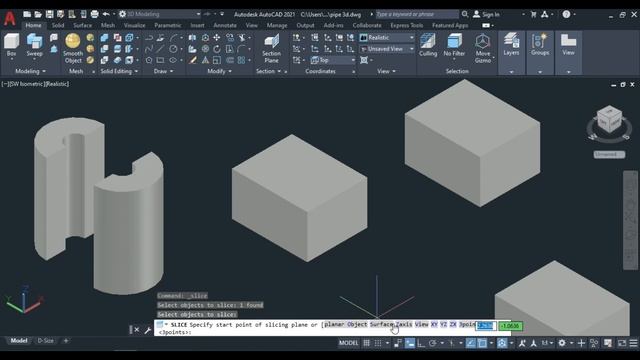640x360 pixels.
Task: Choose the Surface option in SLICE prompt
Action: 382,324
